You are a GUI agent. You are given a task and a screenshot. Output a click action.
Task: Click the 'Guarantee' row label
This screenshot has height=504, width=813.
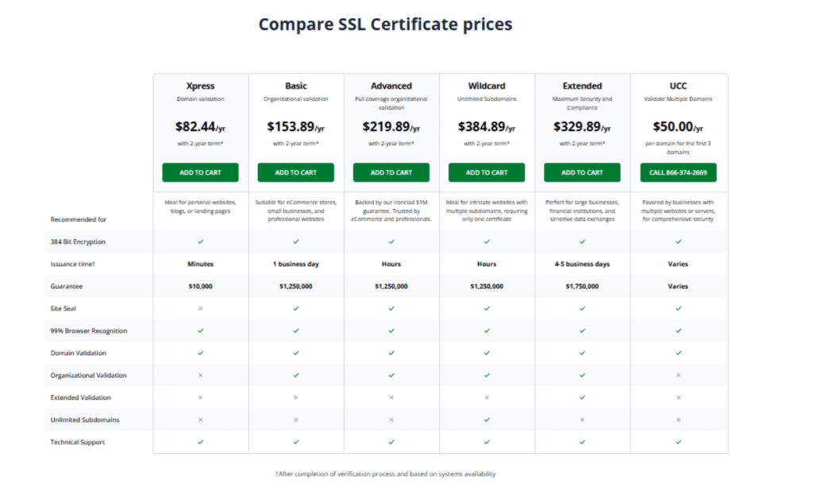point(67,287)
